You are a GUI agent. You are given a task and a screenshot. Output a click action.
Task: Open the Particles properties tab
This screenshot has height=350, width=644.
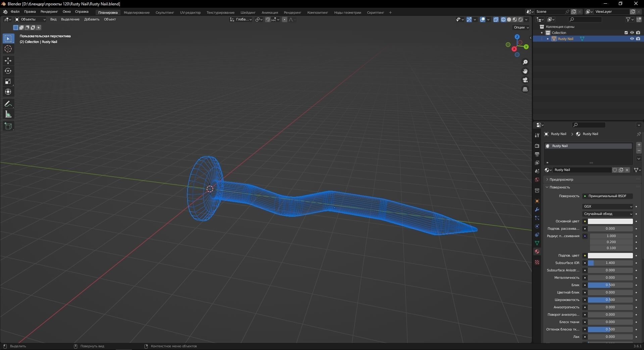click(x=537, y=218)
